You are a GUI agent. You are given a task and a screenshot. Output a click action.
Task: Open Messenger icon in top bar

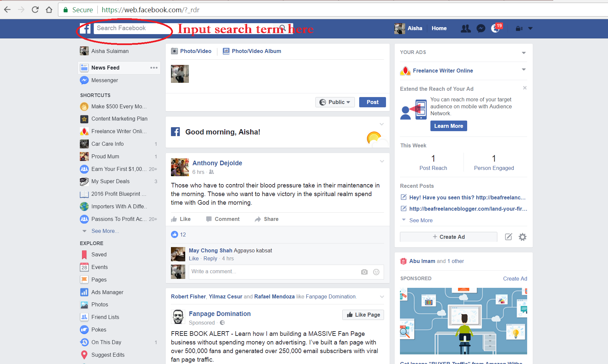tap(481, 28)
